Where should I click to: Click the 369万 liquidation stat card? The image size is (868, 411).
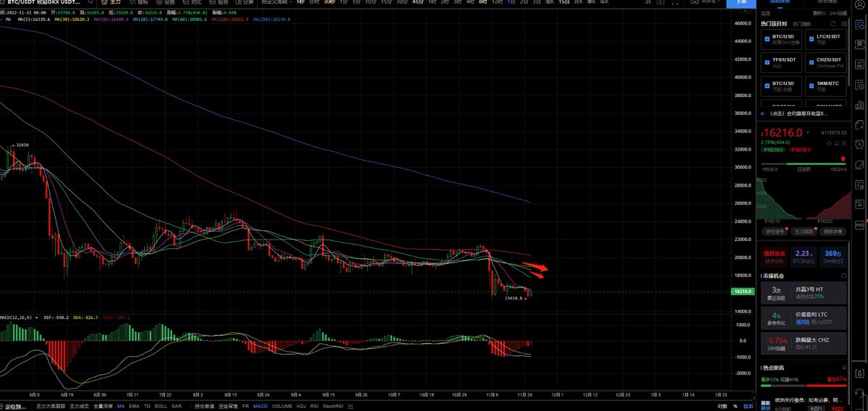833,257
